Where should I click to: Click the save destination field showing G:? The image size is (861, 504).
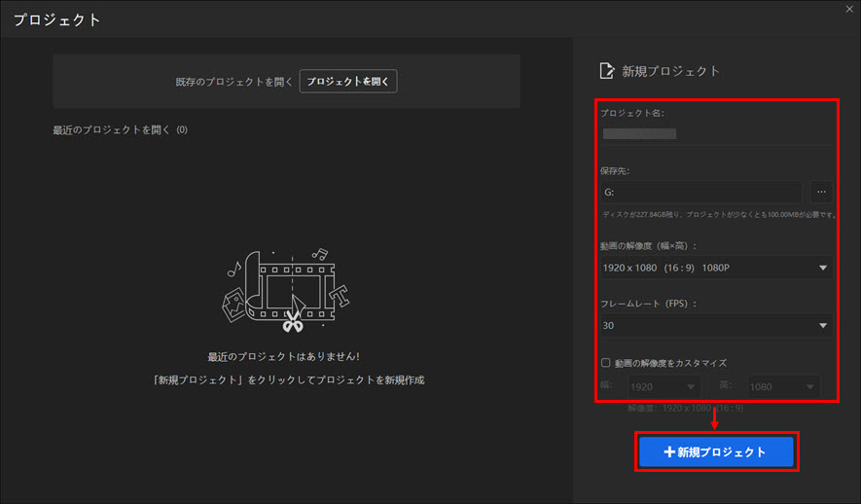700,192
